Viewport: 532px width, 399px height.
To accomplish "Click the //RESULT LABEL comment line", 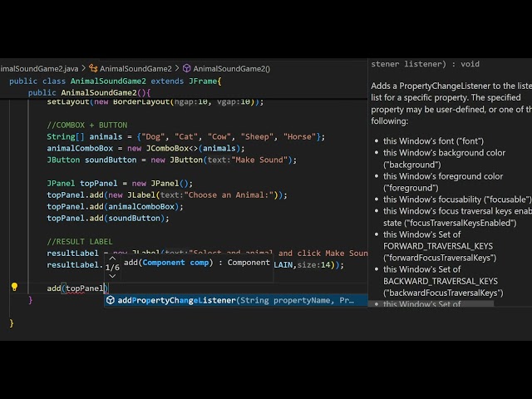I will click(x=80, y=242).
